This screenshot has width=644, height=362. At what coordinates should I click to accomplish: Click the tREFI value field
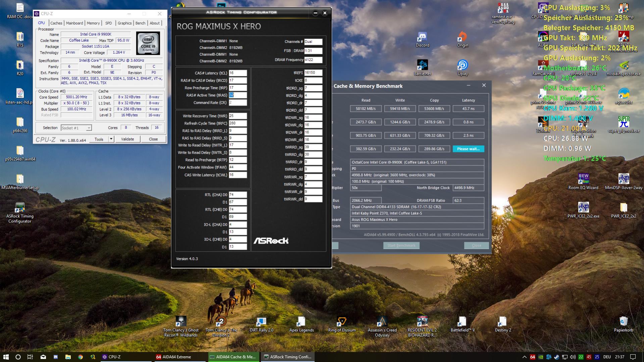point(313,73)
